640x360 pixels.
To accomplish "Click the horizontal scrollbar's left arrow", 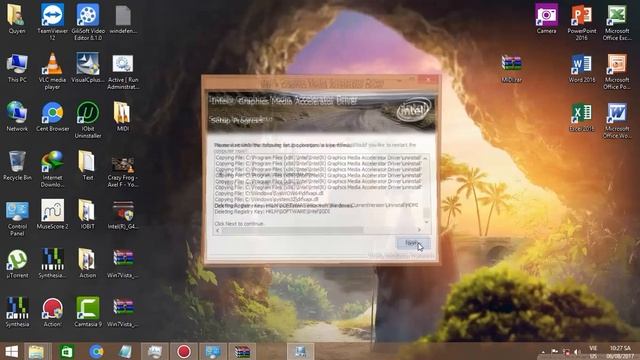I will tap(217, 230).
